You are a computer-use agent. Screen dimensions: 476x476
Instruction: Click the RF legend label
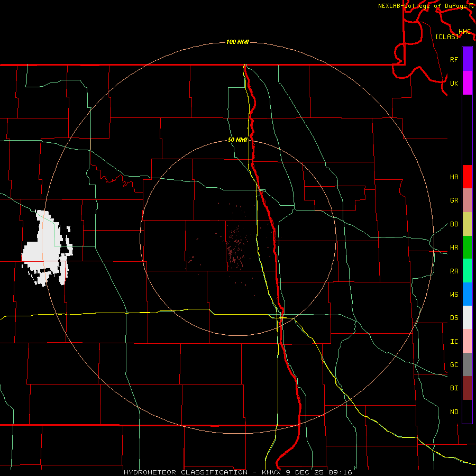tap(454, 59)
